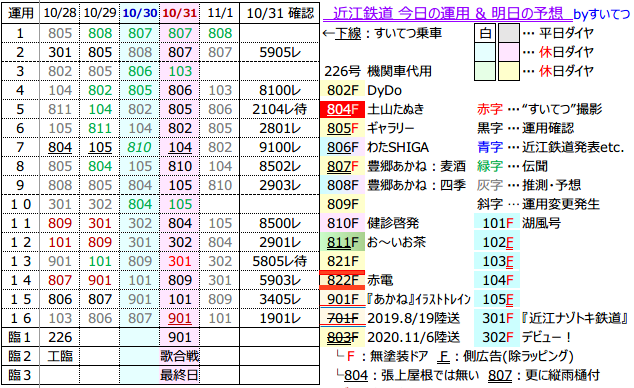The width and height of the screenshot is (634, 388).
Task: Select the 102F legend cell
Action: [497, 242]
